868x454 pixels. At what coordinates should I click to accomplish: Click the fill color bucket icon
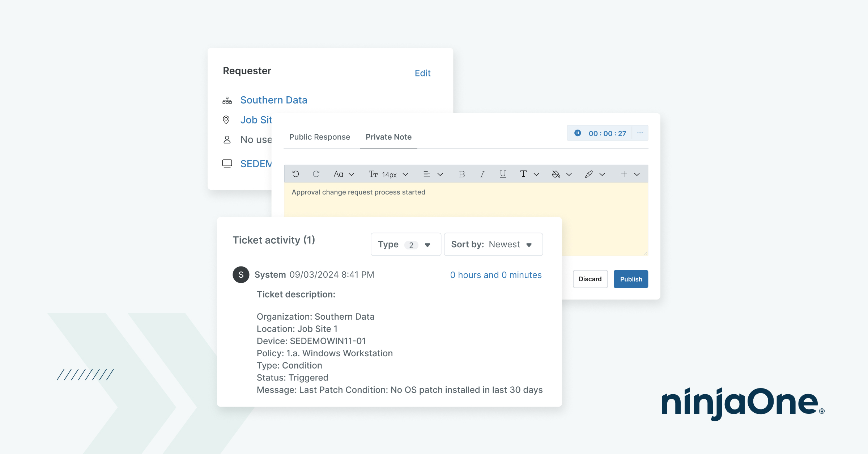coord(556,174)
